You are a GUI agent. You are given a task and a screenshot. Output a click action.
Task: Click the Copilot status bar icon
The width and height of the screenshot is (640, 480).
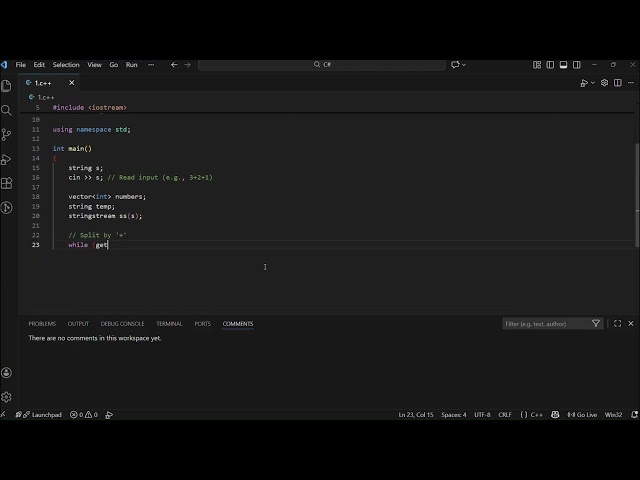pyautogui.click(x=555, y=415)
